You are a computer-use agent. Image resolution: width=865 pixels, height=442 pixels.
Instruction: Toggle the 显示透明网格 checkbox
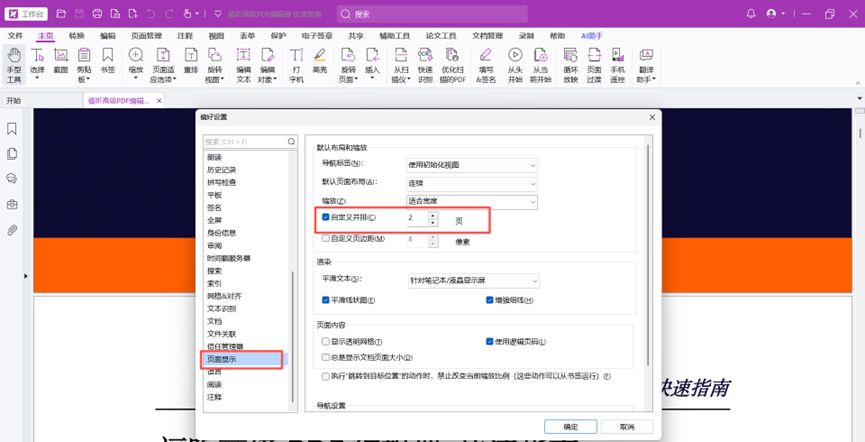[x=326, y=342]
